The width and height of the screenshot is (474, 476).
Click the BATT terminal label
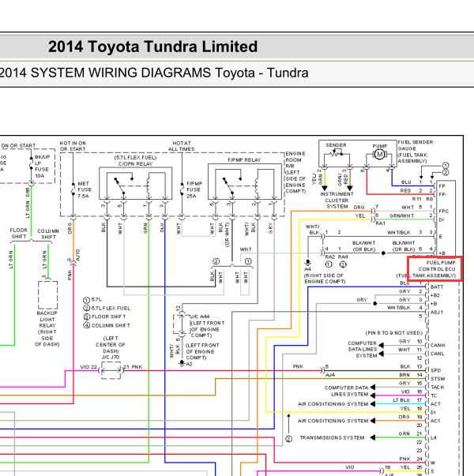pos(437,287)
